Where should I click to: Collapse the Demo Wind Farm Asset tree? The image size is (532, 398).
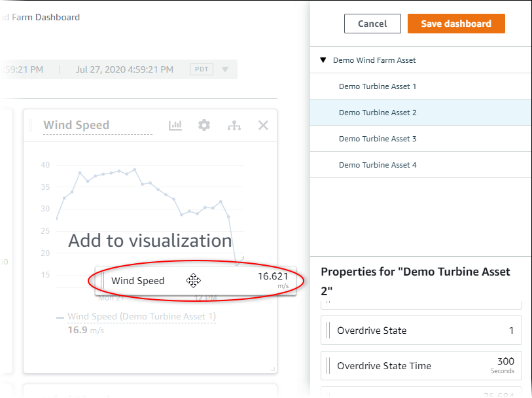323,60
